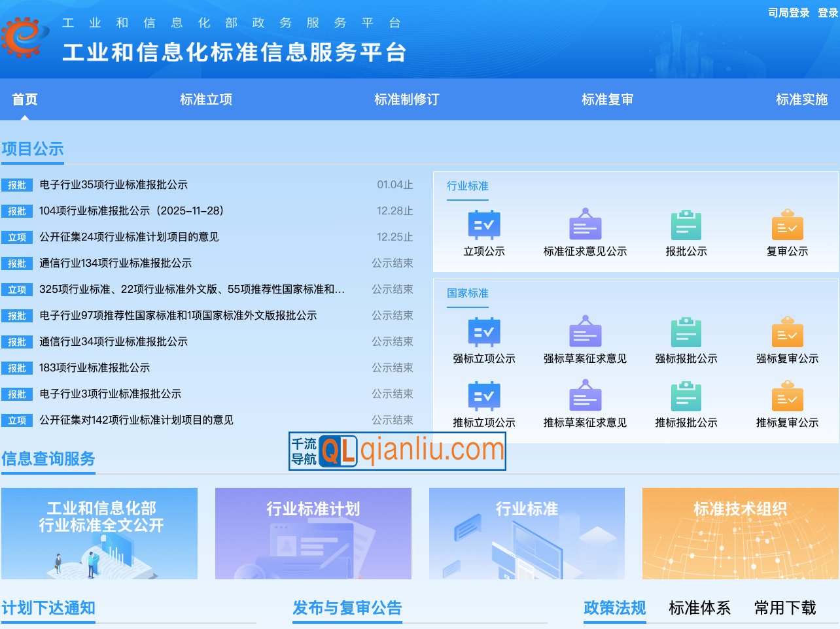Switch to 标准体系 tab

[699, 608]
